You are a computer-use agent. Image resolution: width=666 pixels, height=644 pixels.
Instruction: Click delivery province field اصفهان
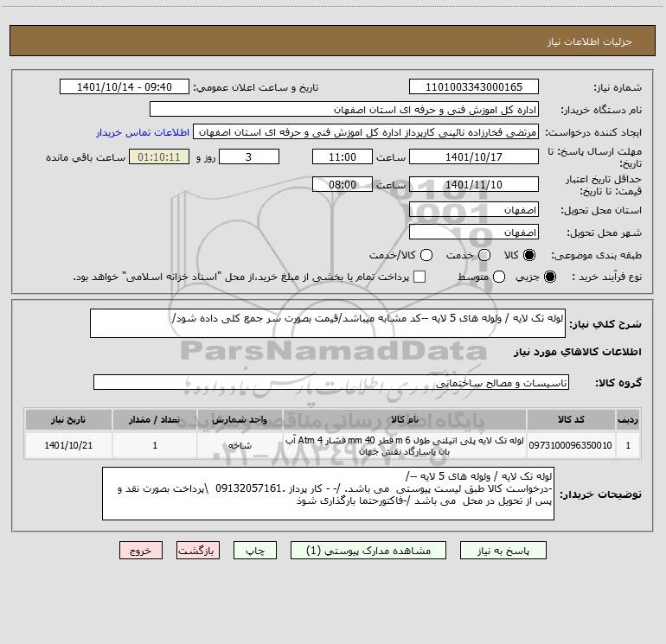[x=474, y=210]
